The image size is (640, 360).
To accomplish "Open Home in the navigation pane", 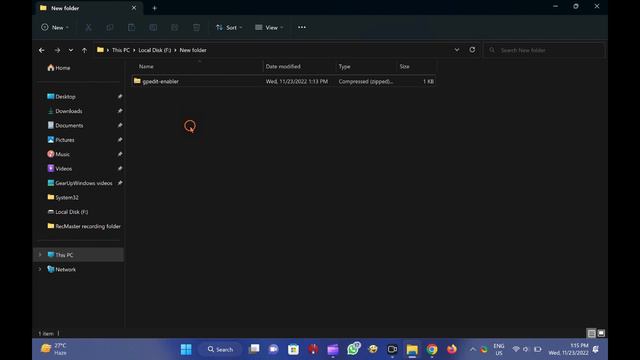I will coord(59,68).
